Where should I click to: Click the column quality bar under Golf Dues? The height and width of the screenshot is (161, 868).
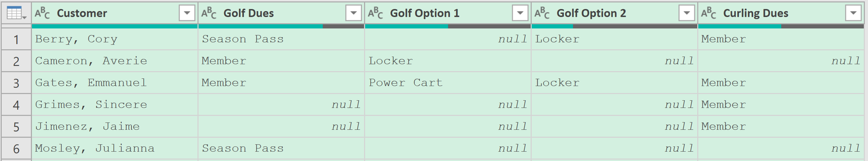point(281,26)
